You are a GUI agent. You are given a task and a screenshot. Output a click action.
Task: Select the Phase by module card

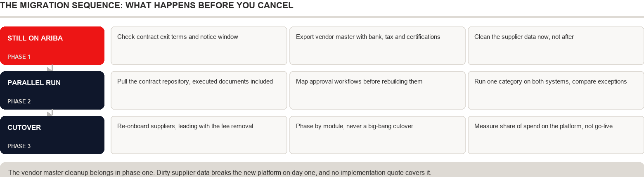377,135
